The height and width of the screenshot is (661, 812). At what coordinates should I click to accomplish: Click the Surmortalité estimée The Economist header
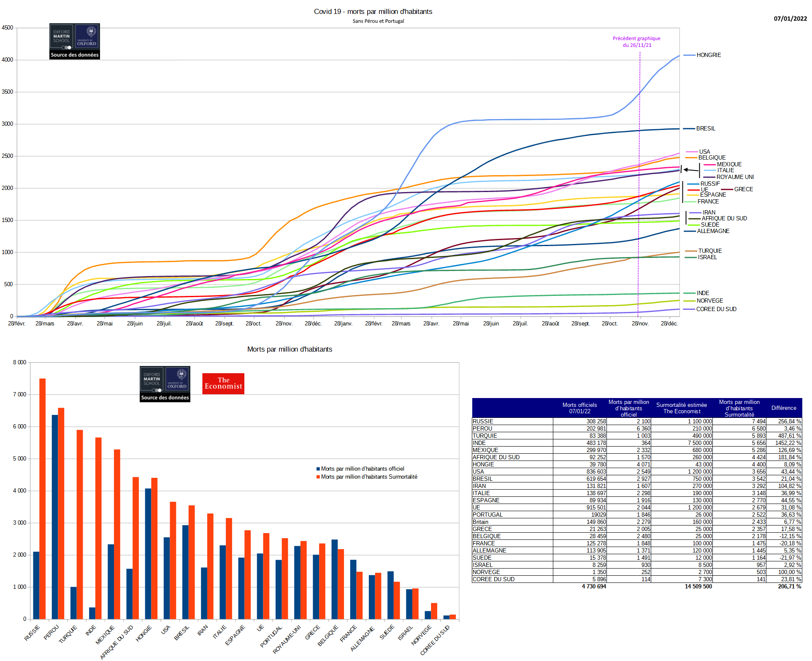682,408
